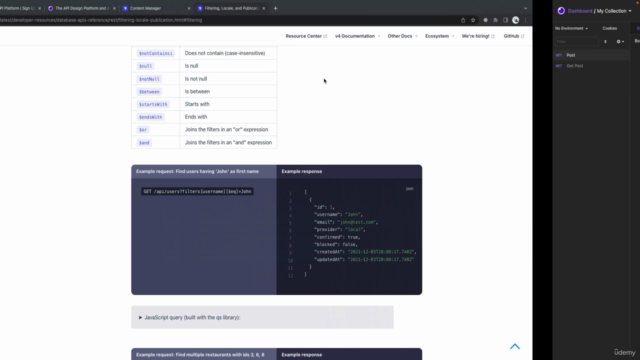Open the Dashboard link in Insomnia
Screen dimensions: 640x360
pyautogui.click(x=580, y=11)
